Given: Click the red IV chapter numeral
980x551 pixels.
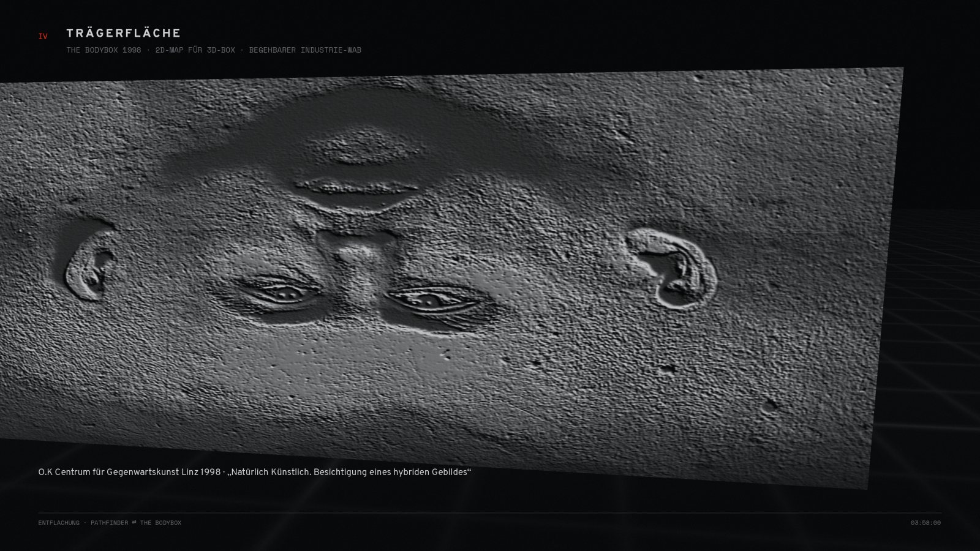Looking at the screenshot, I should pos(43,37).
